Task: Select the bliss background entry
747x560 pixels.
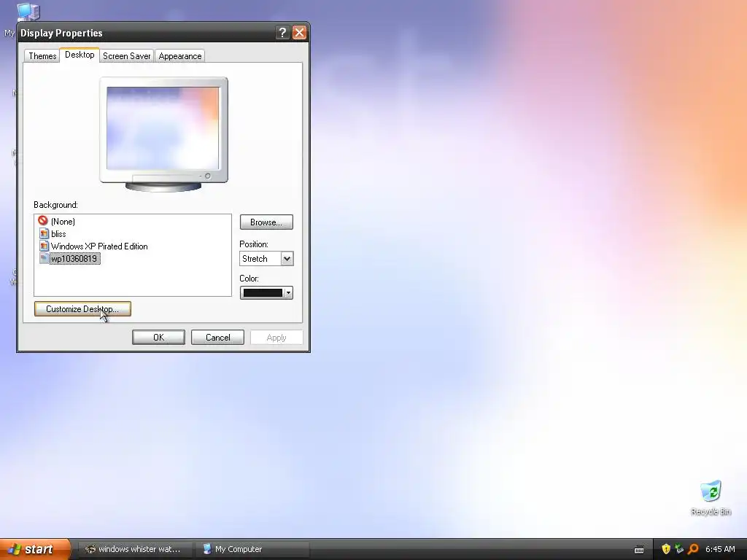Action: coord(58,234)
